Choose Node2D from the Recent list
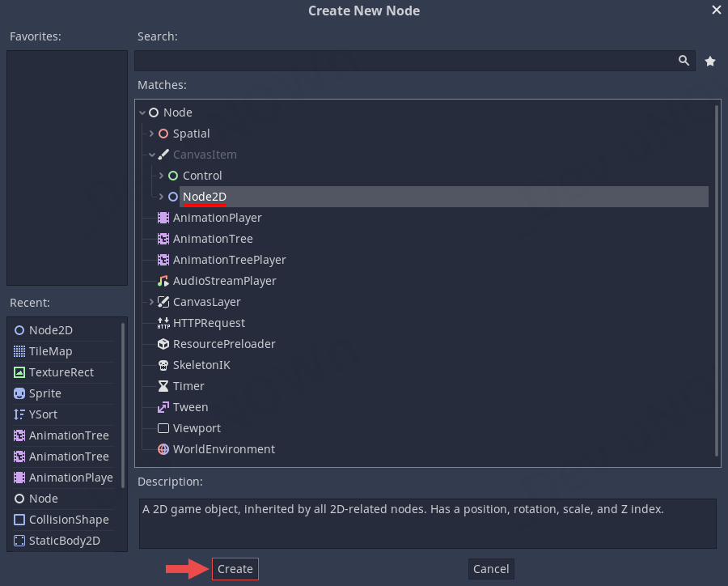The image size is (728, 586). 51,330
